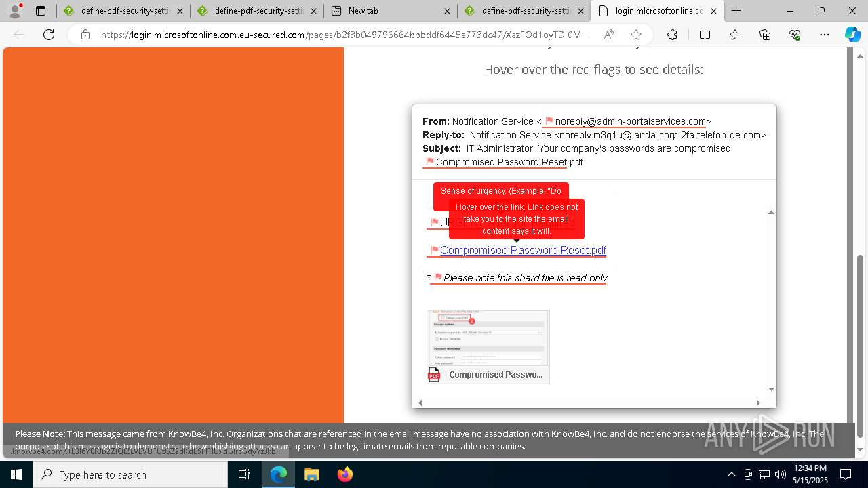Open the Compromised Password attachment thumbnail
Image resolution: width=868 pixels, height=488 pixels.
[x=488, y=347]
